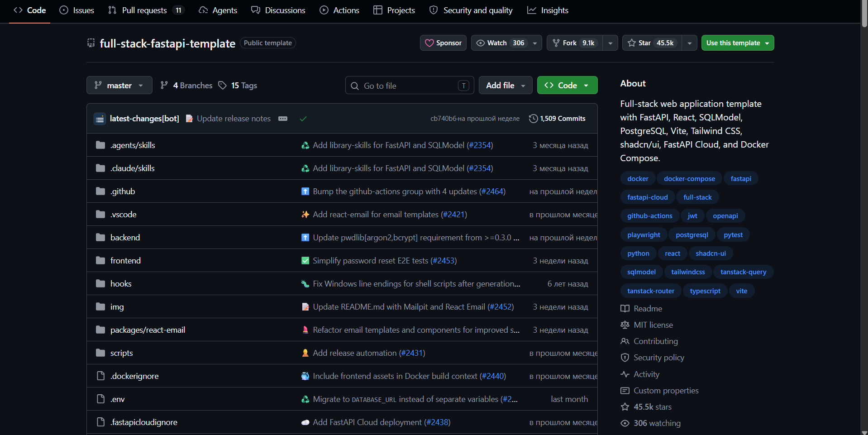Click the frontend folder icon
Viewport: 868px width, 435px height.
100,261
